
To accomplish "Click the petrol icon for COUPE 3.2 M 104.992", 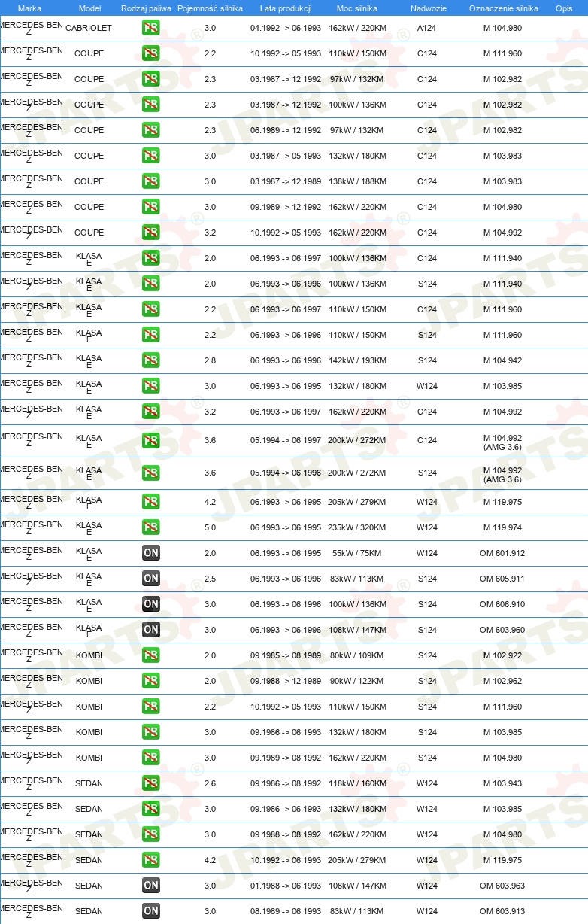I will pos(151,233).
